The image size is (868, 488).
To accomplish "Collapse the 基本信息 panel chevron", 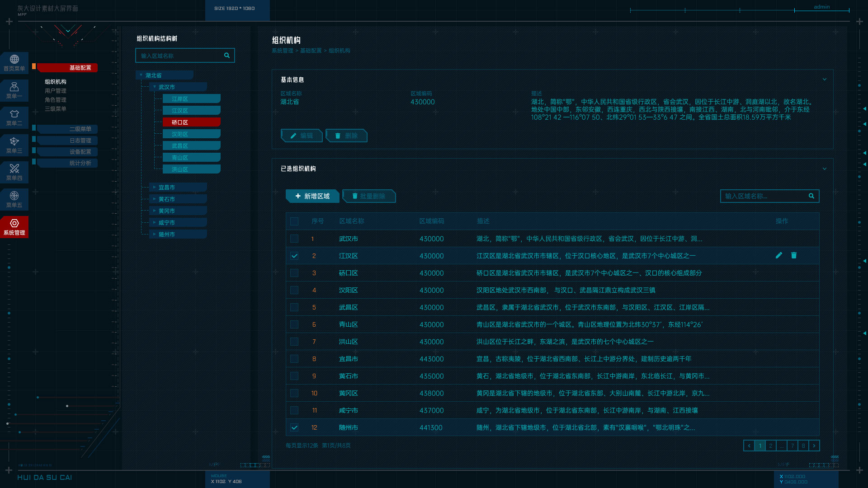I will (825, 80).
